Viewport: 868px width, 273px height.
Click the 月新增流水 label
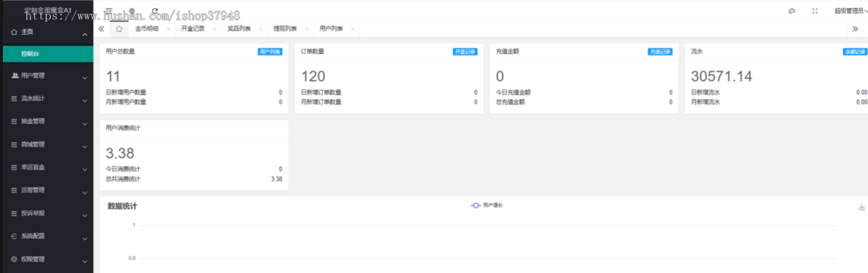pyautogui.click(x=706, y=102)
